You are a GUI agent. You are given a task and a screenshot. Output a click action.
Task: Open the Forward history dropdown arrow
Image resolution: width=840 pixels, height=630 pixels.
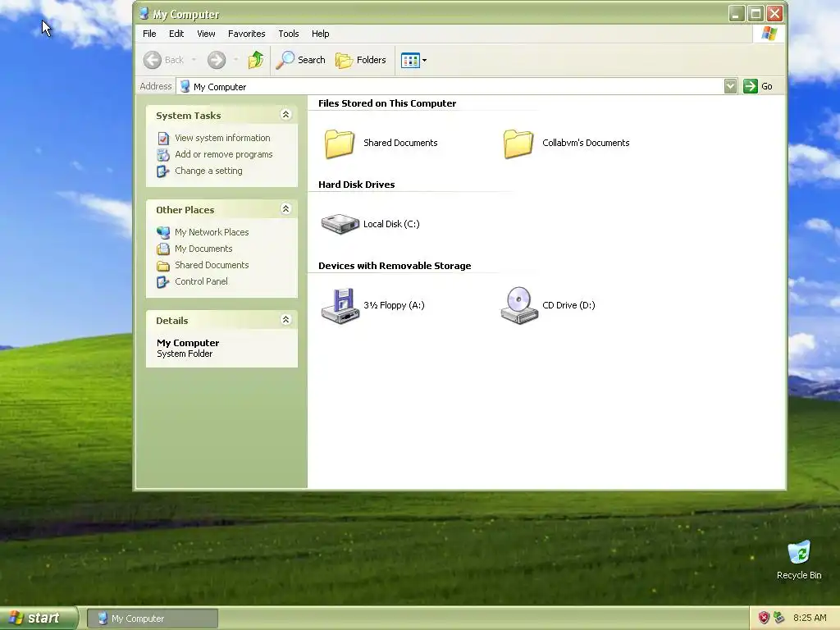click(235, 60)
